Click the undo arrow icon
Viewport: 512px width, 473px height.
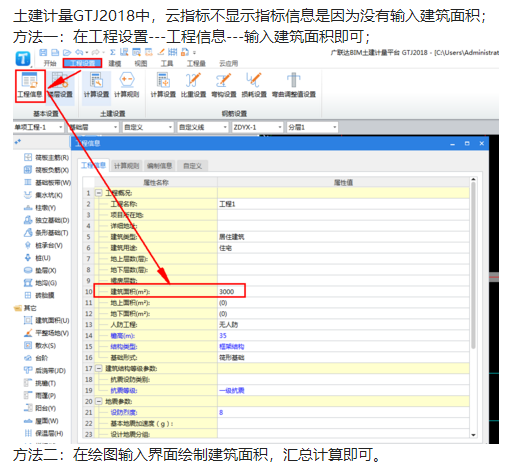click(79, 52)
